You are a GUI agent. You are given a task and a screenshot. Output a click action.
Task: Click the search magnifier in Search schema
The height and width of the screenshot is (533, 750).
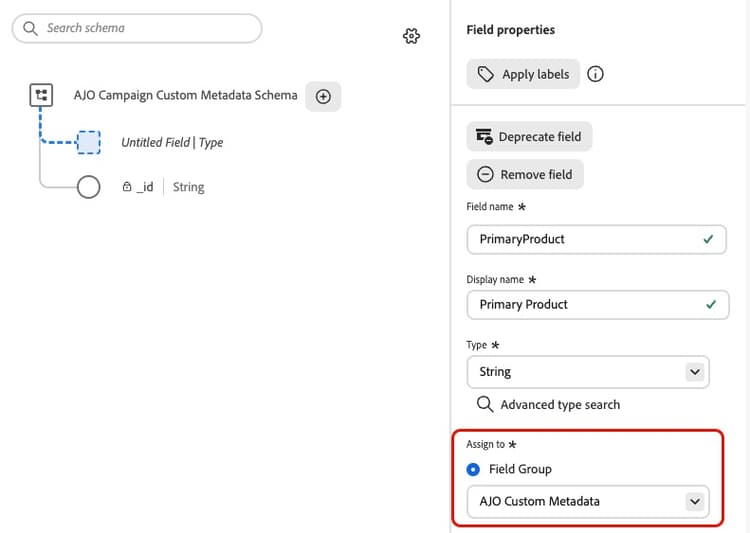tap(30, 28)
